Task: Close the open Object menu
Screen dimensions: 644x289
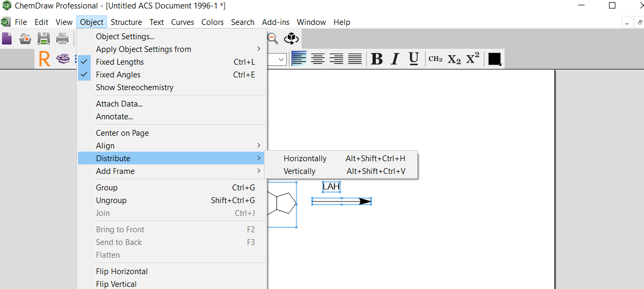Action: (92, 22)
